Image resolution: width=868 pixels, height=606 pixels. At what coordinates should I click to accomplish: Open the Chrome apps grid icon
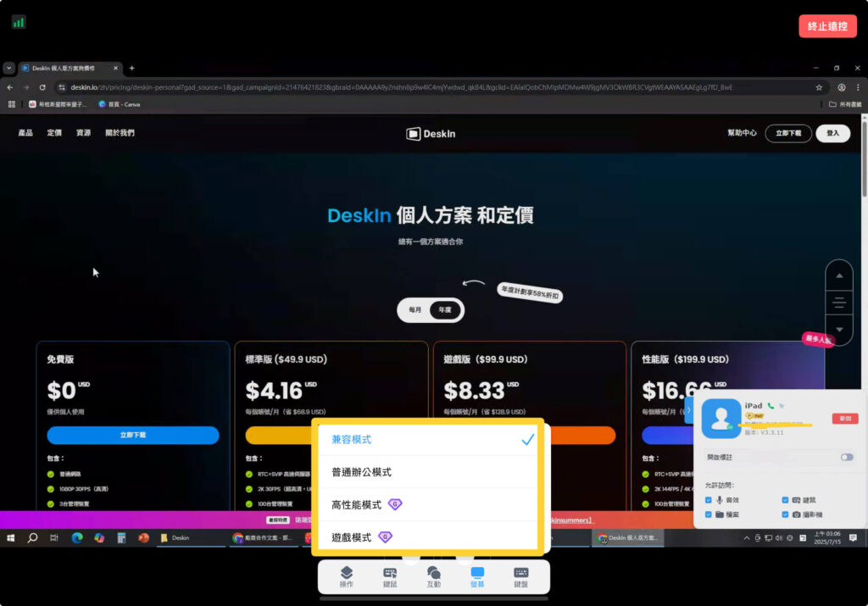(12, 104)
